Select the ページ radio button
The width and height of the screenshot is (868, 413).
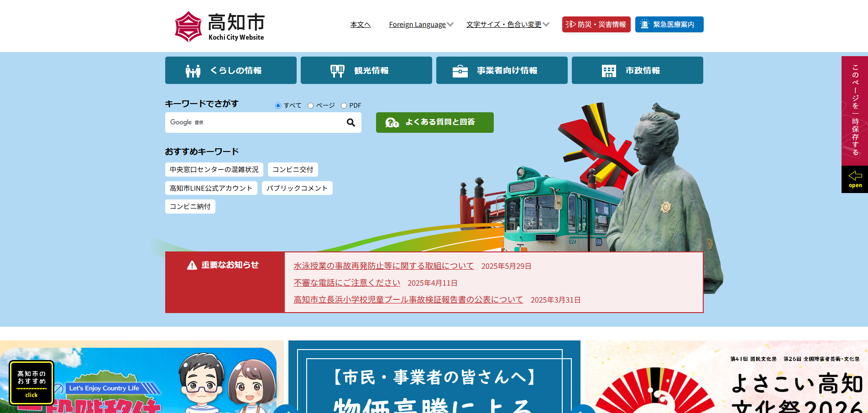pos(310,105)
